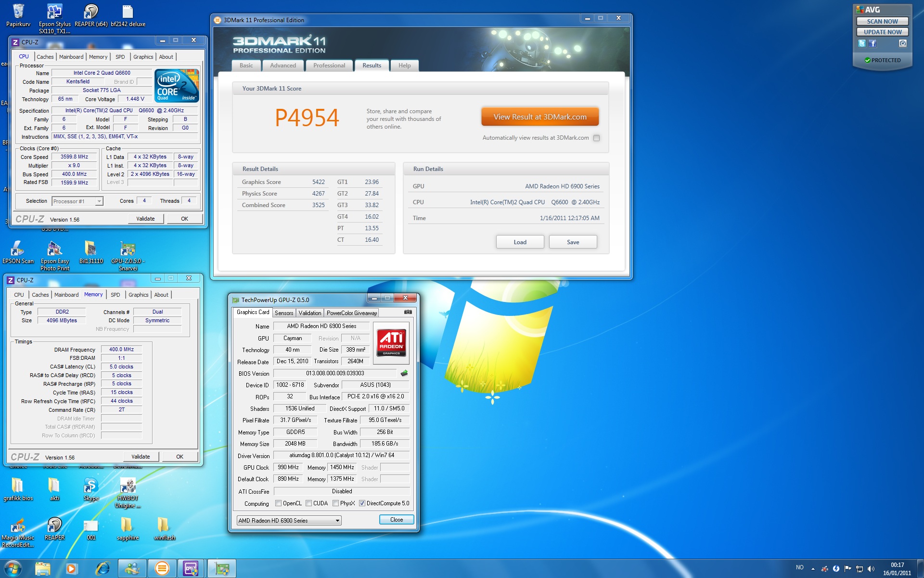Select SPD tab in bottom CPU-Z window

click(x=115, y=295)
